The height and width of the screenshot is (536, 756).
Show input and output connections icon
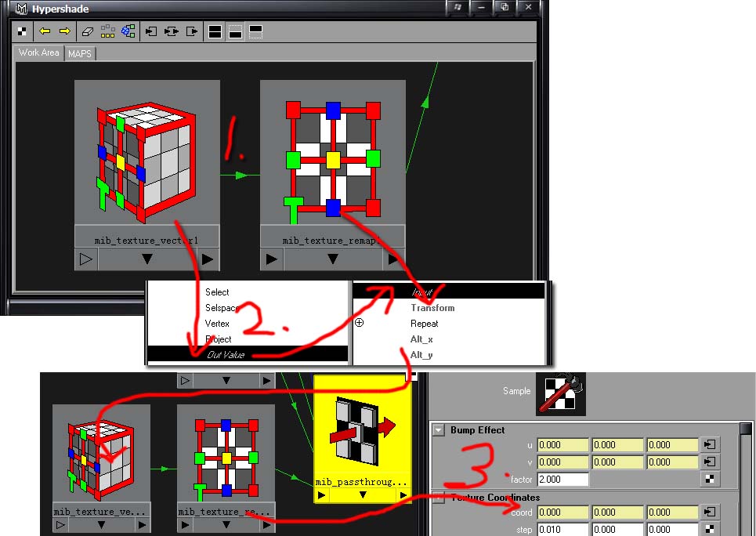172,32
